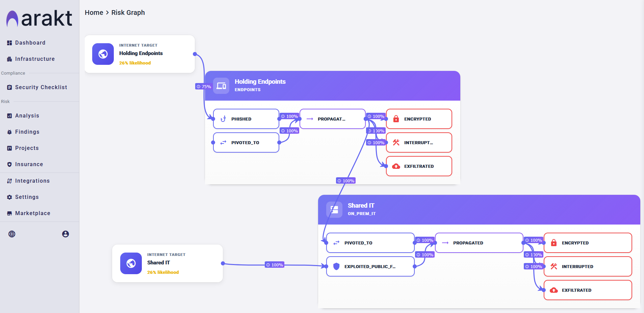This screenshot has width=644, height=313.
Task: Click the Holding Endpoints group header icon
Action: pos(221,85)
